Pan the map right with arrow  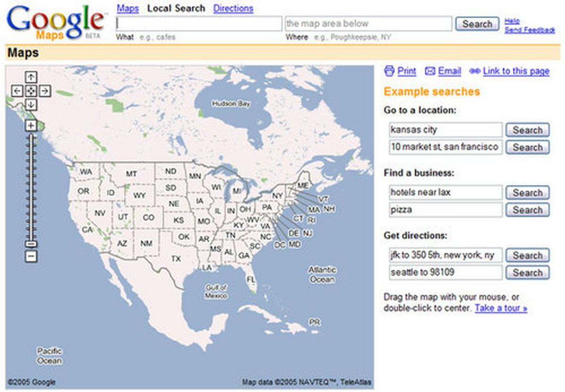click(45, 91)
